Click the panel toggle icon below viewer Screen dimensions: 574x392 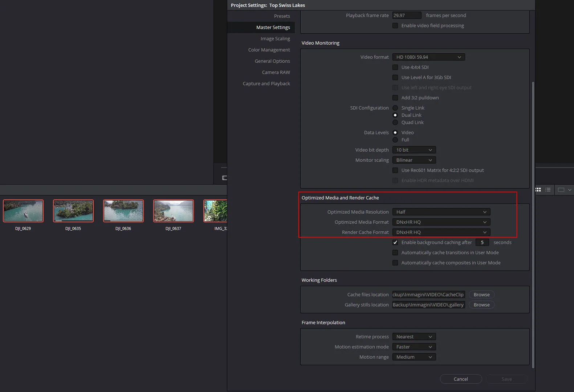pyautogui.click(x=224, y=178)
